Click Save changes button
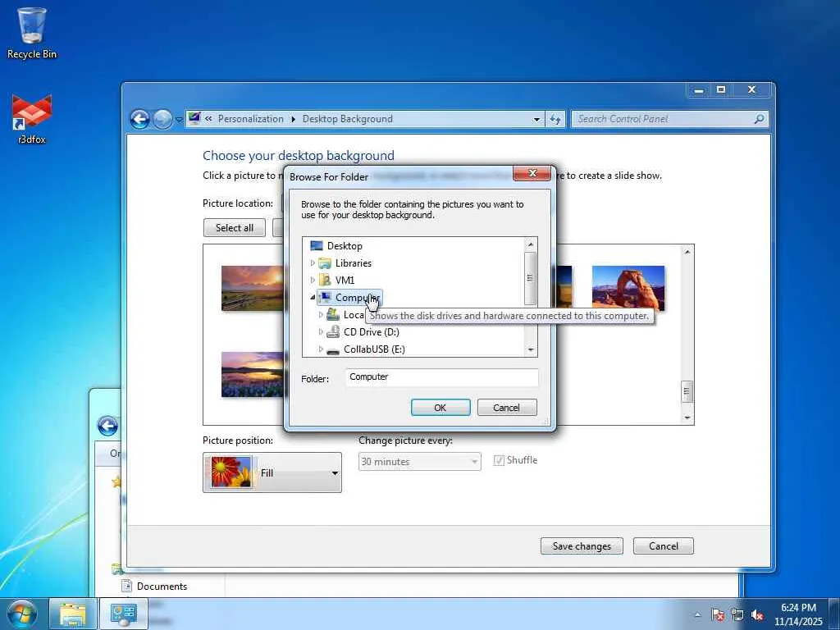This screenshot has height=630, width=840. (x=582, y=546)
